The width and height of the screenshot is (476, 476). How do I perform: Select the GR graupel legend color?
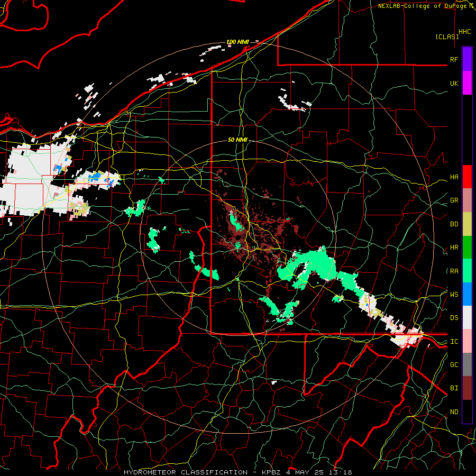tap(467, 200)
